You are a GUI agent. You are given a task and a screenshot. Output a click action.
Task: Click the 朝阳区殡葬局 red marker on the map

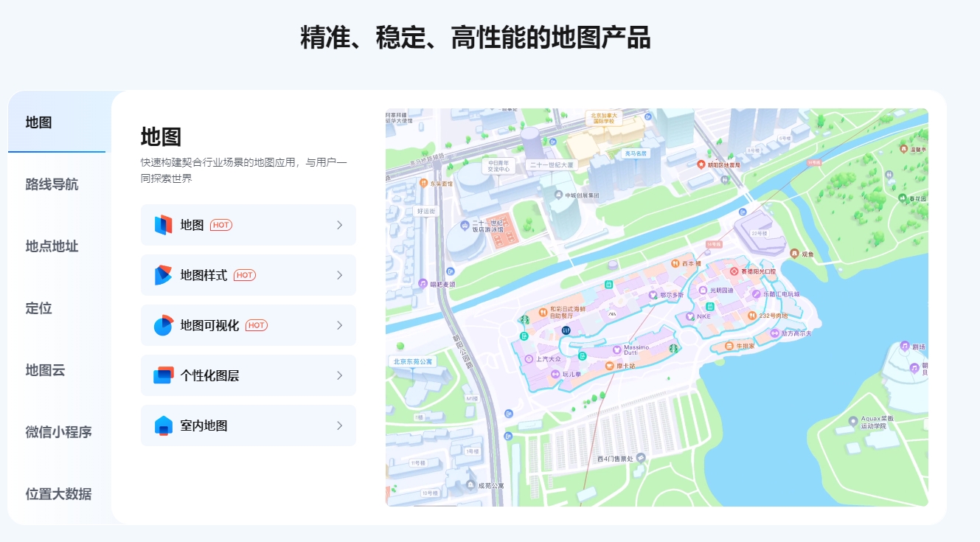pyautogui.click(x=701, y=165)
